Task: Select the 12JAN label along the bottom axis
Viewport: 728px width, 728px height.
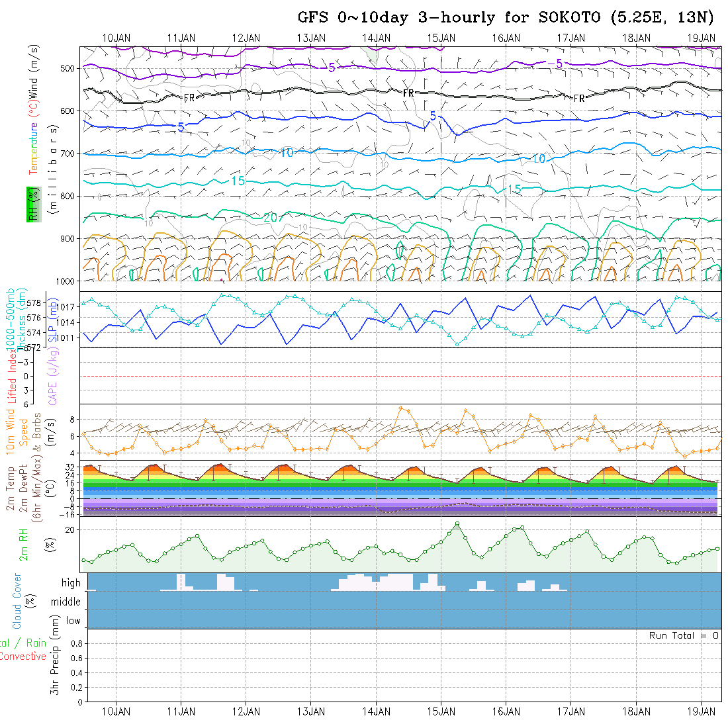Action: (246, 711)
